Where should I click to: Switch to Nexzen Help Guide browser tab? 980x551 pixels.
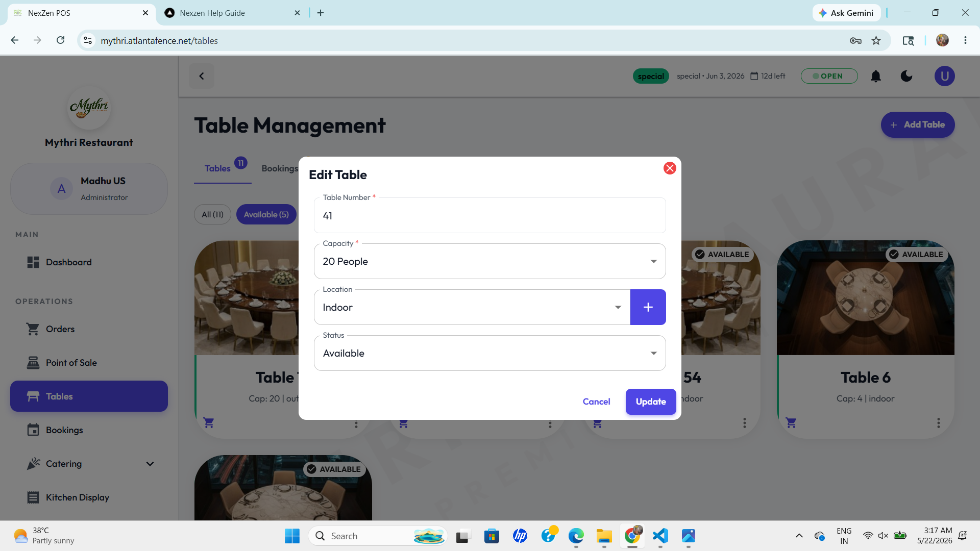[233, 13]
